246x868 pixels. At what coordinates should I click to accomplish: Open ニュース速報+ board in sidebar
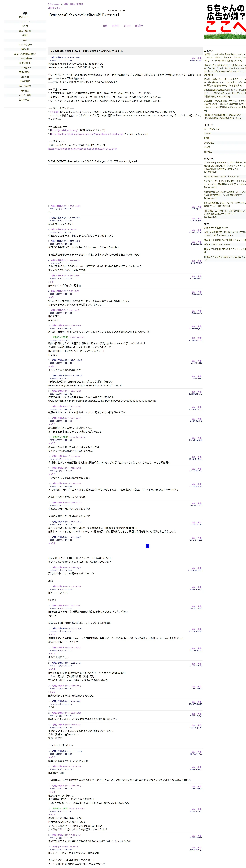pos(25,58)
